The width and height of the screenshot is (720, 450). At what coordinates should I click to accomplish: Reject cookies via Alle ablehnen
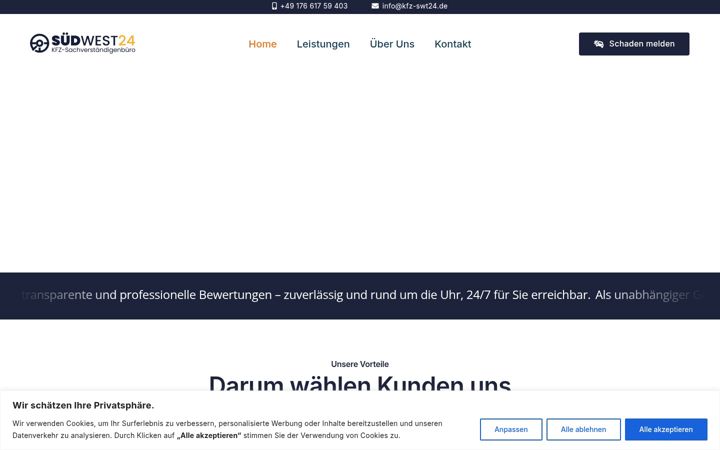tap(583, 429)
